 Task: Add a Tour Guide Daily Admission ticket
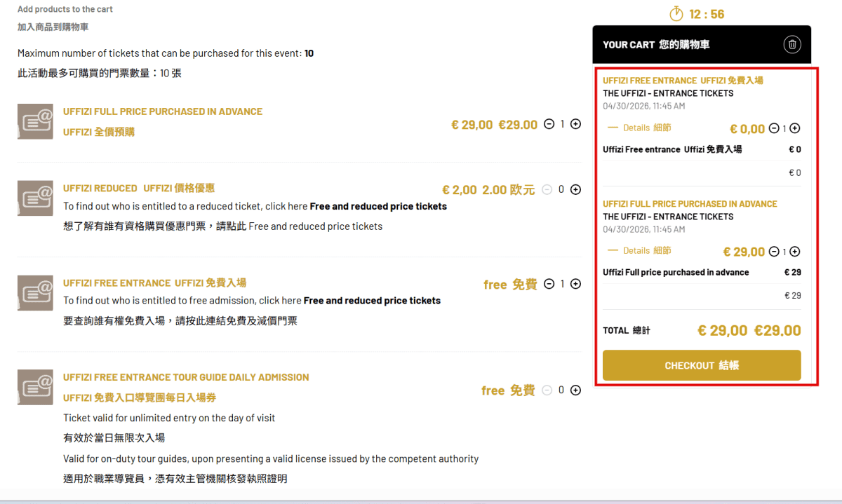click(576, 390)
